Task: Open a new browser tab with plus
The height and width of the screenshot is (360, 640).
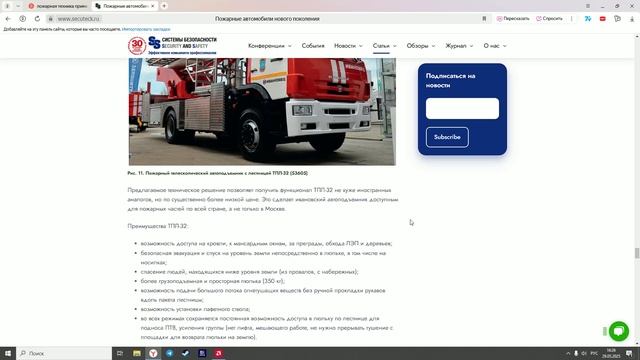Action: coord(164,6)
